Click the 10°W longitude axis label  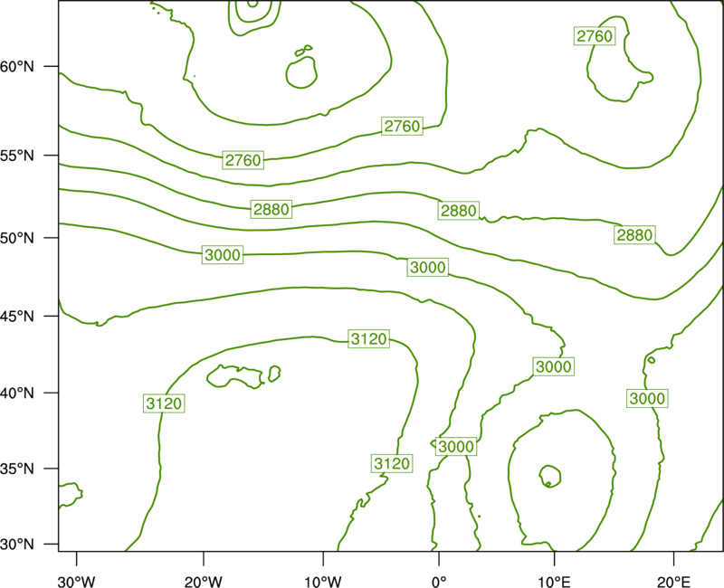[323, 582]
